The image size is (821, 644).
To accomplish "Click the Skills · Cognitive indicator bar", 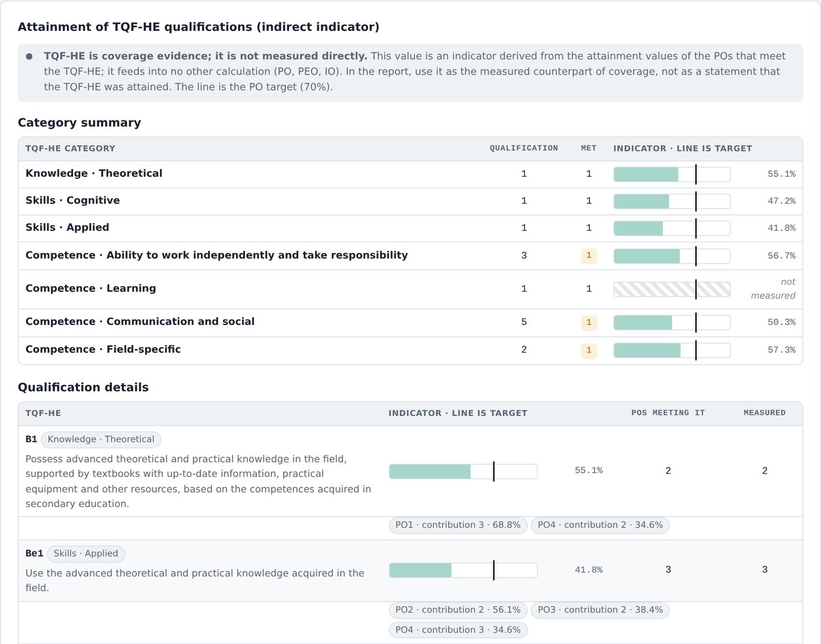I will [x=672, y=201].
